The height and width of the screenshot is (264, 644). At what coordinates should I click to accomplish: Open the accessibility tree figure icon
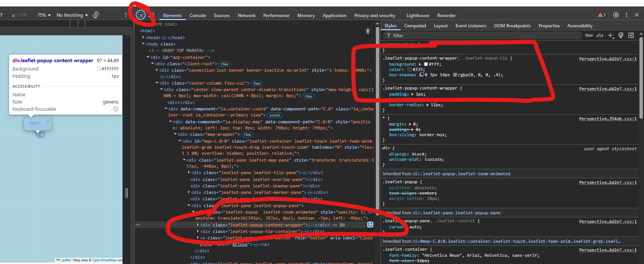(x=368, y=31)
